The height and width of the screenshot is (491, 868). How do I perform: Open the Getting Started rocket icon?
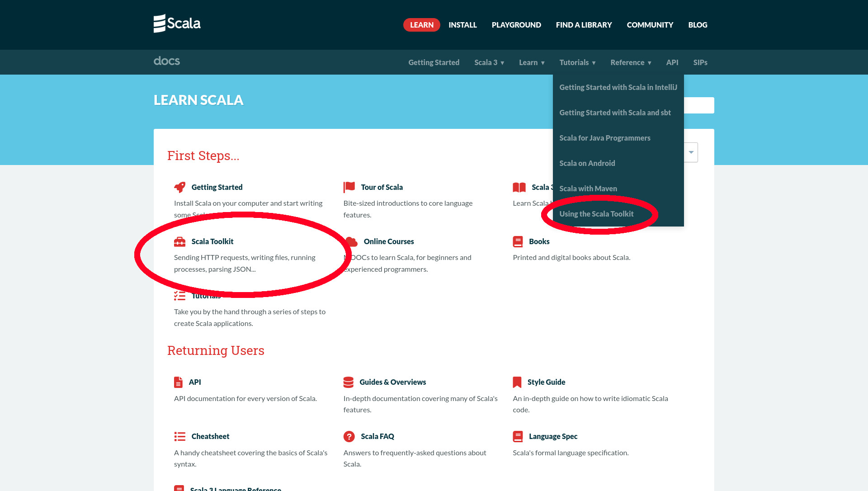click(179, 187)
